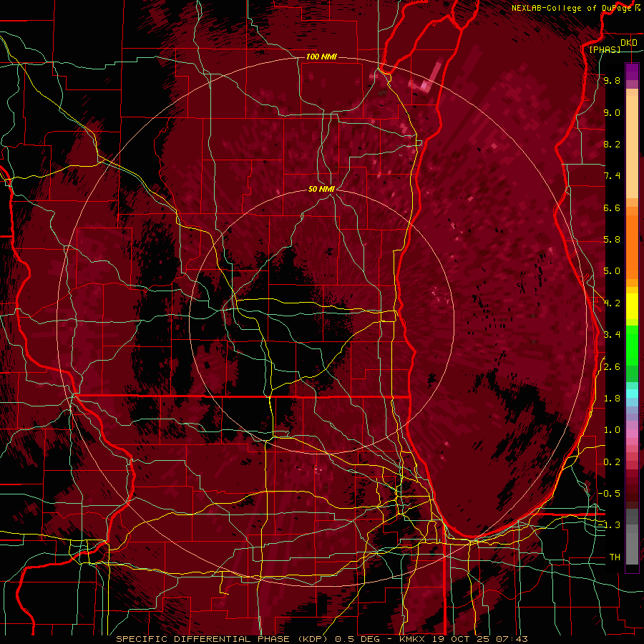Click the yellow segment of the color bar
The image size is (644, 644).
click(x=632, y=306)
